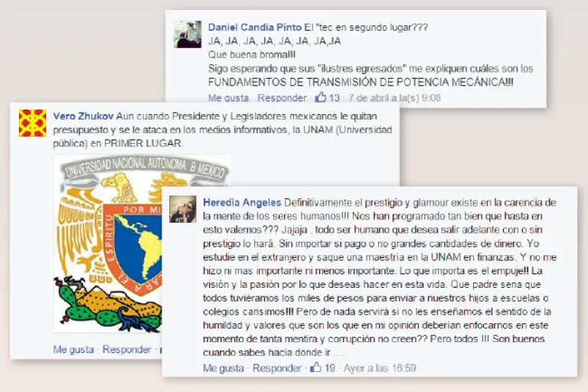Like Daniel Candia Pinto's comment via Me gusta
588x392 pixels.
coord(228,98)
